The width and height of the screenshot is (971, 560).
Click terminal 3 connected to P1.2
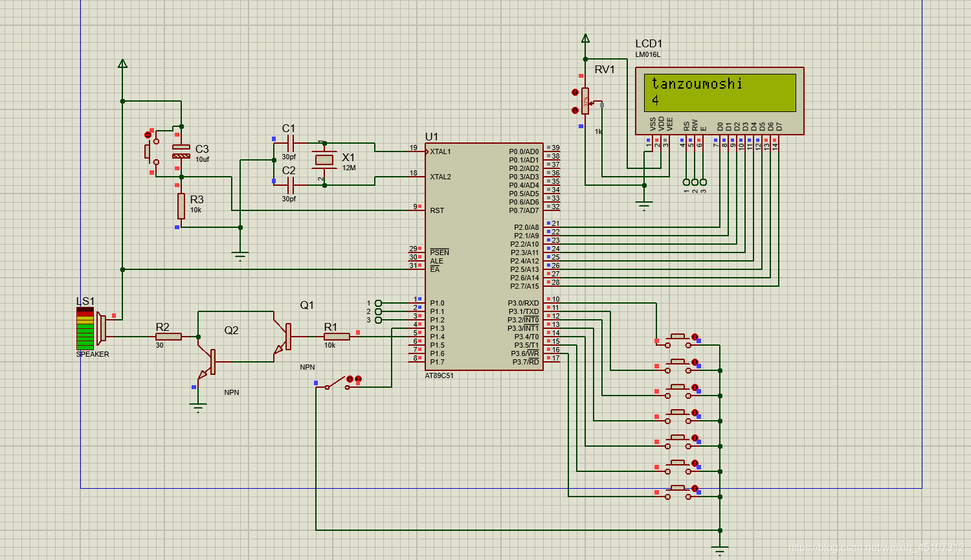click(x=379, y=320)
